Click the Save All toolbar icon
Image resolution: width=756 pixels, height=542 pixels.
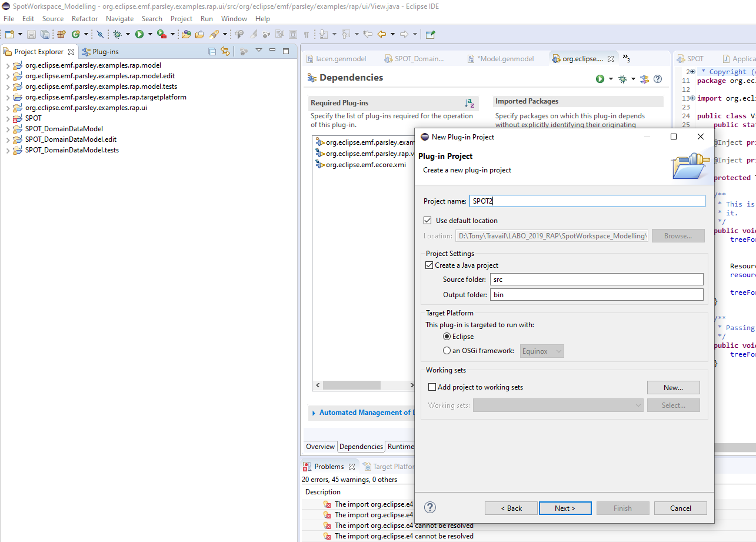(x=45, y=34)
